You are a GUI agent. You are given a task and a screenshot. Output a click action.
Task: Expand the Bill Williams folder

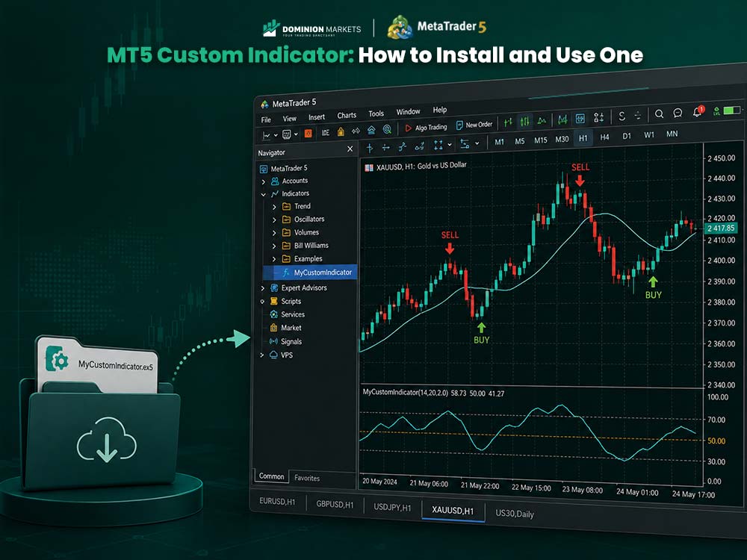tap(274, 246)
